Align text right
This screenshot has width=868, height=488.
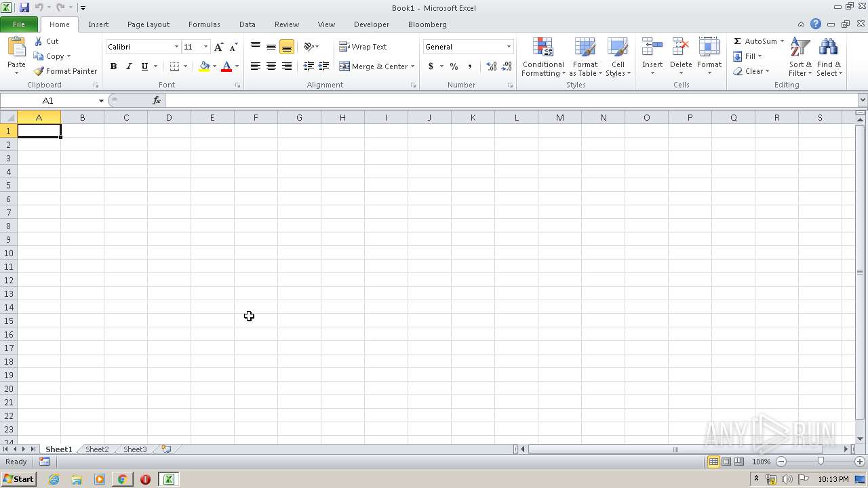click(287, 66)
